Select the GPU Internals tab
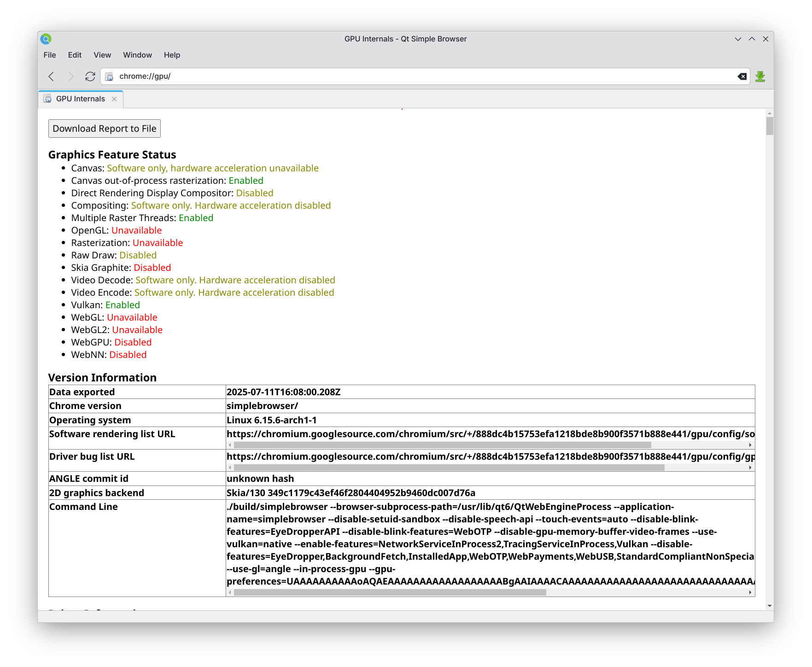Image resolution: width=812 pixels, height=667 pixels. 81,99
